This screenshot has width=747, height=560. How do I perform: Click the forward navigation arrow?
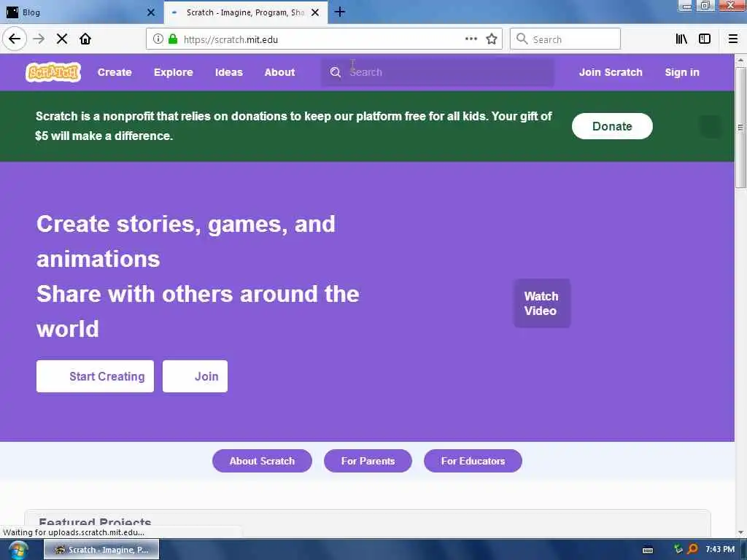pos(39,39)
